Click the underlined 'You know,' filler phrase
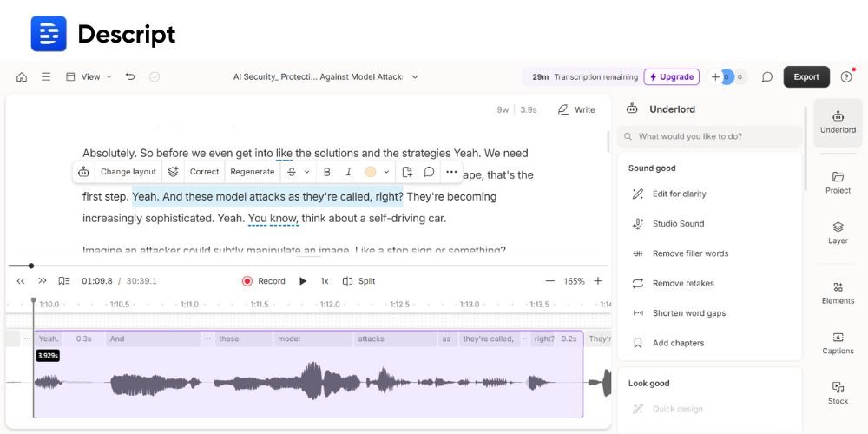The width and height of the screenshot is (868, 434). click(273, 219)
